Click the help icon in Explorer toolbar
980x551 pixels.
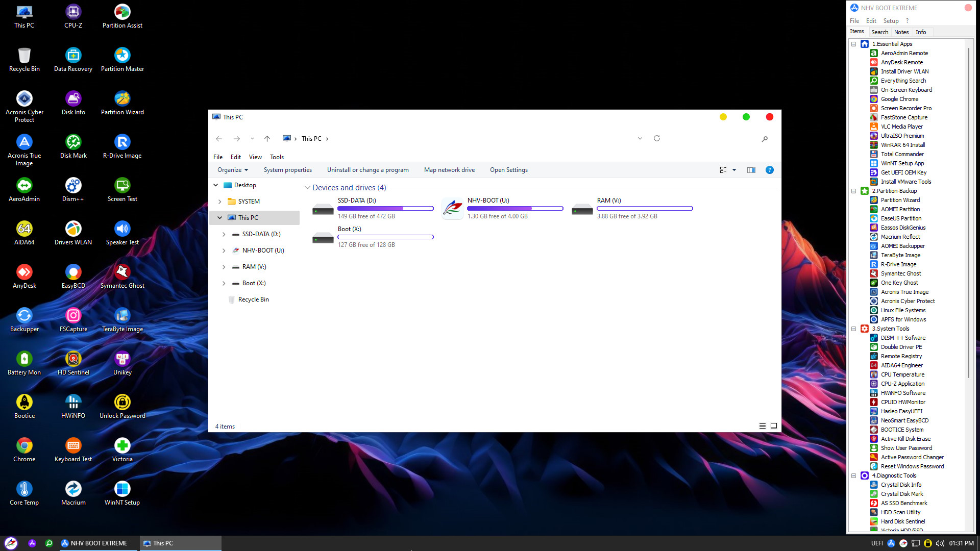click(x=769, y=170)
